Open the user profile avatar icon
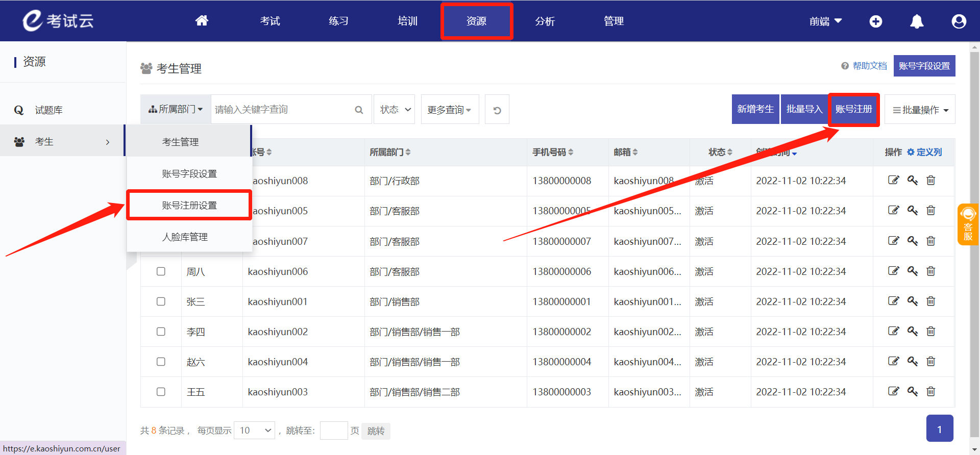 coord(959,21)
